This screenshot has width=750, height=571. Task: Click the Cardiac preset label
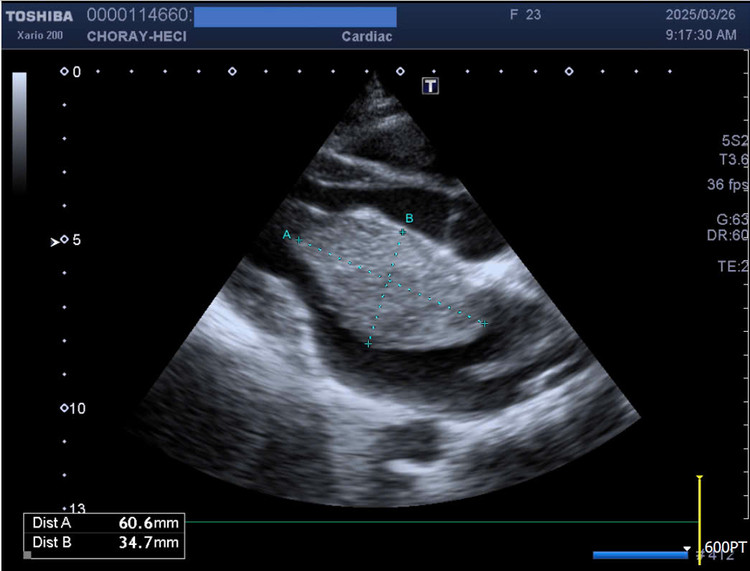click(x=366, y=37)
